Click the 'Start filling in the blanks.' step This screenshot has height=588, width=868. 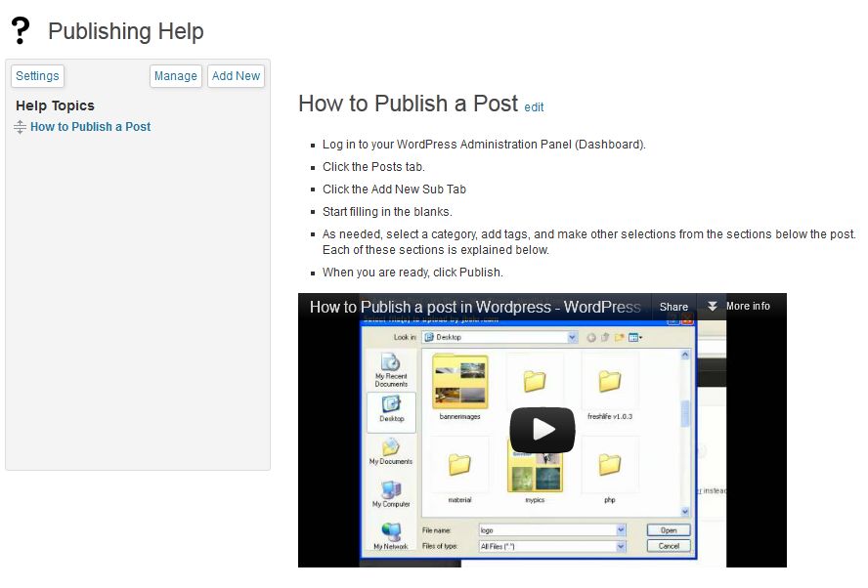[387, 212]
